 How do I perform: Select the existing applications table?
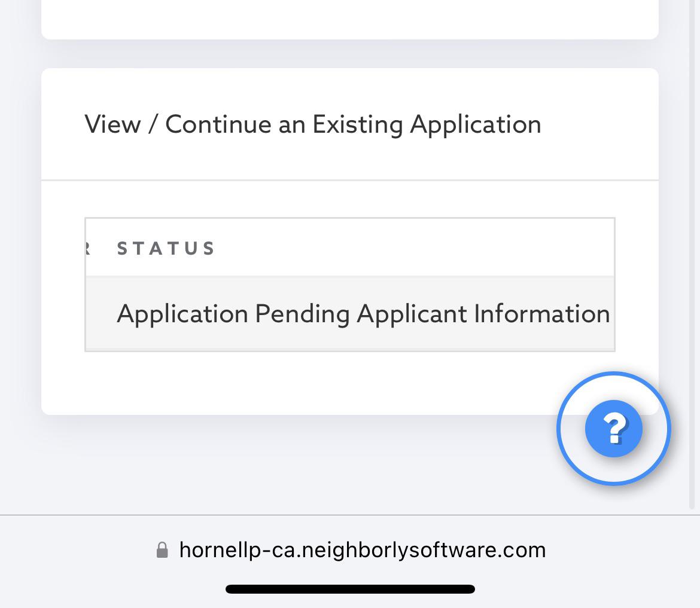click(x=349, y=283)
